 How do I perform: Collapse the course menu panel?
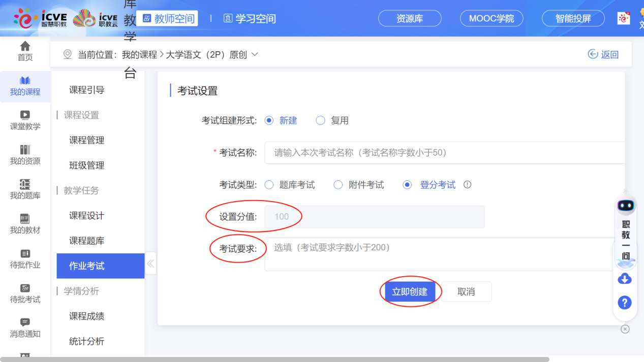tap(150, 264)
